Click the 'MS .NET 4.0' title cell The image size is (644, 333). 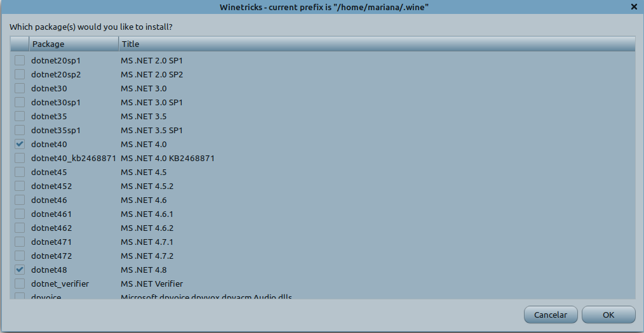point(144,145)
